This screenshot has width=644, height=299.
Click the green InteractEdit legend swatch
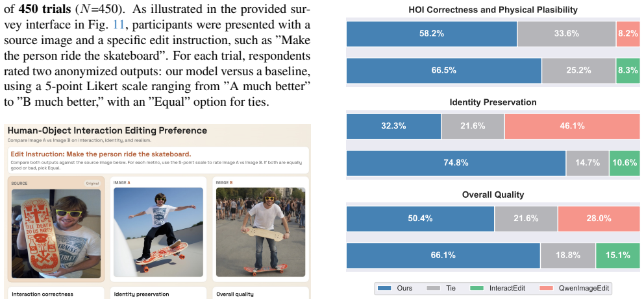click(478, 289)
